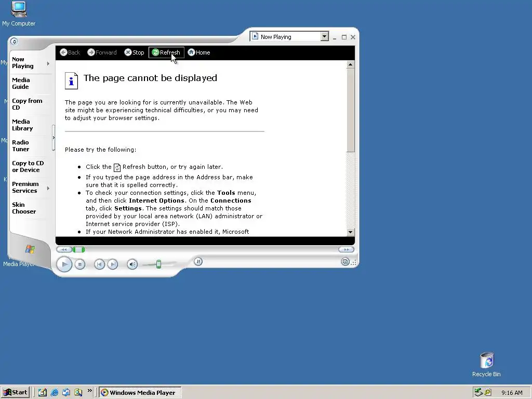Click the rewind button on seek bar
The height and width of the screenshot is (399, 532).
pyautogui.click(x=64, y=250)
